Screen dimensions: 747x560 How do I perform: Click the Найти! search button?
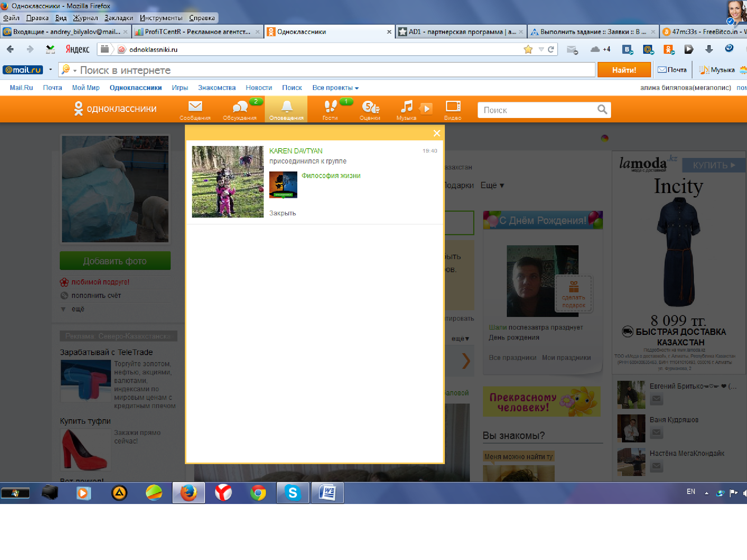click(x=624, y=70)
